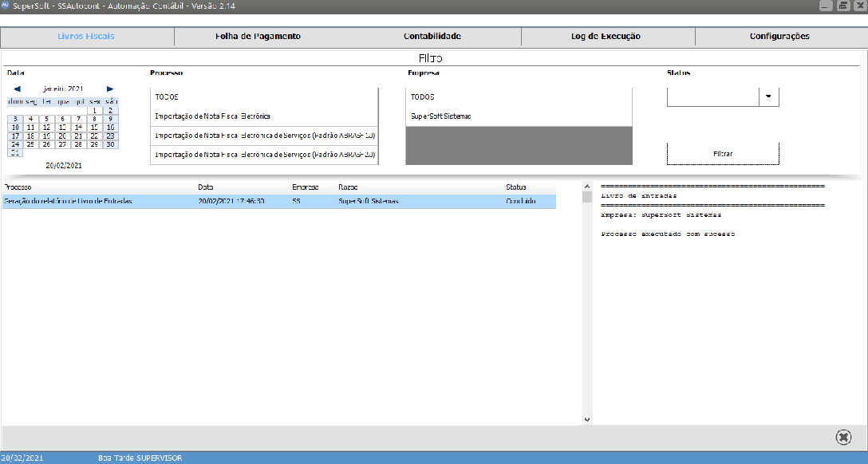
Task: Pick day 20 in the calendar
Action: 62,136
